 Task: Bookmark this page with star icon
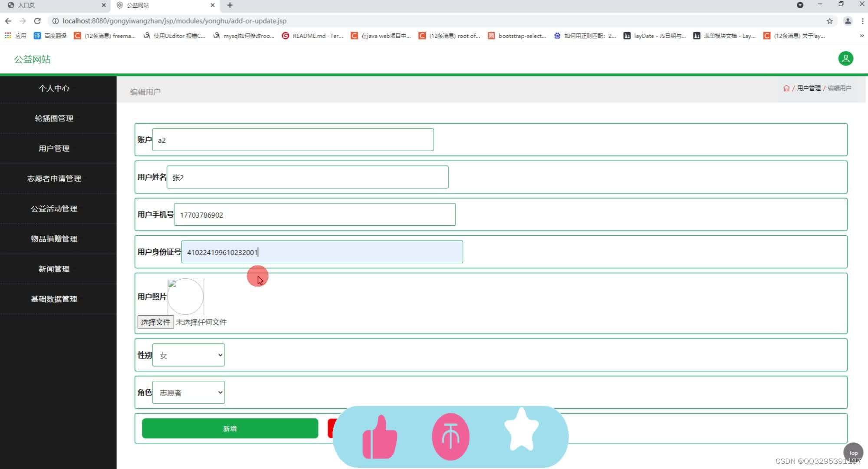(829, 21)
